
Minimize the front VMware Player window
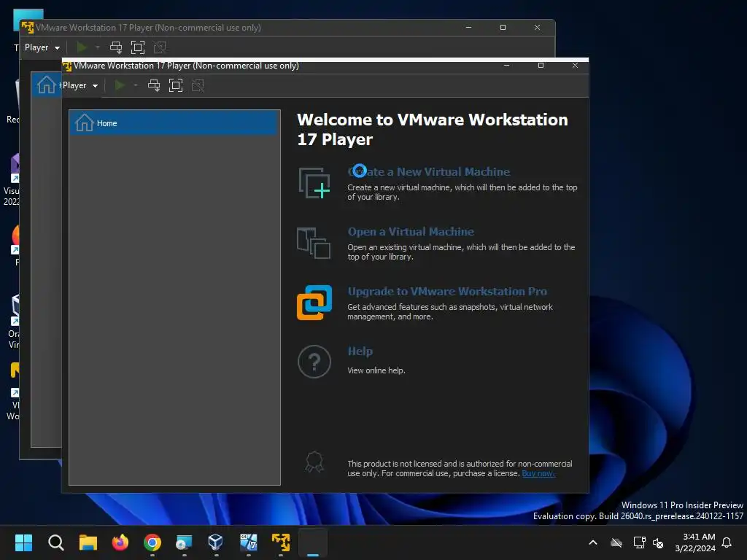pos(506,65)
